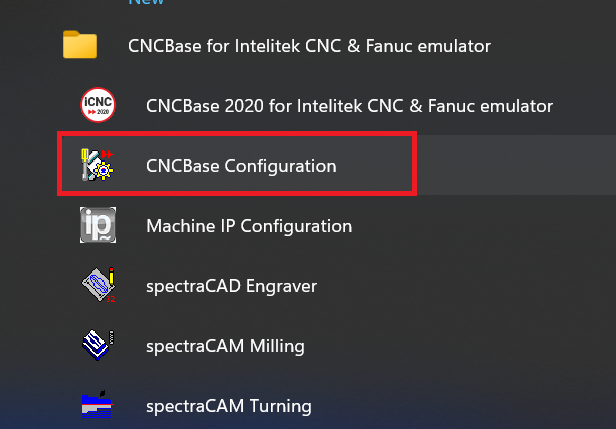Click the yellow CNCBase folder icon
This screenshot has height=429, width=616.
(x=80, y=44)
